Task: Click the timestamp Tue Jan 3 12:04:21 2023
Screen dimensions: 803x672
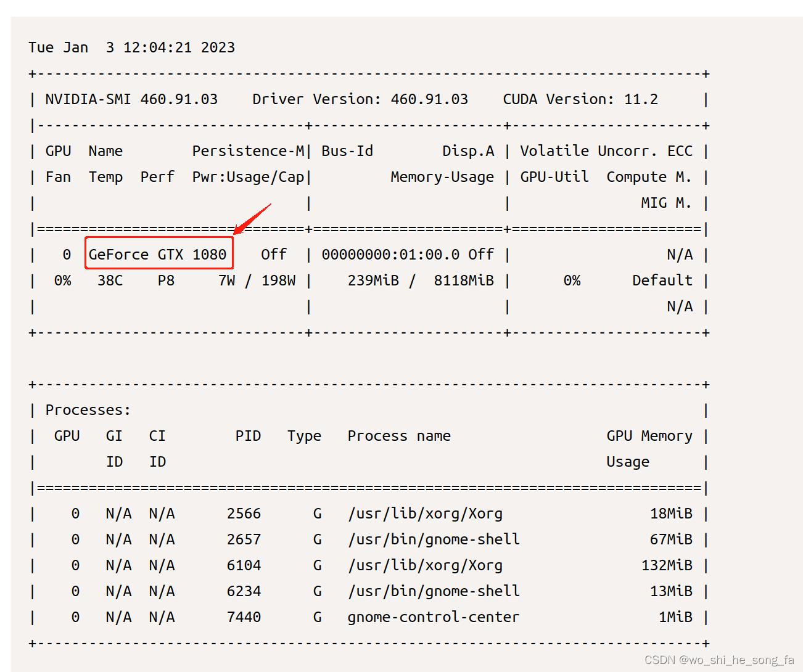Action: click(131, 47)
